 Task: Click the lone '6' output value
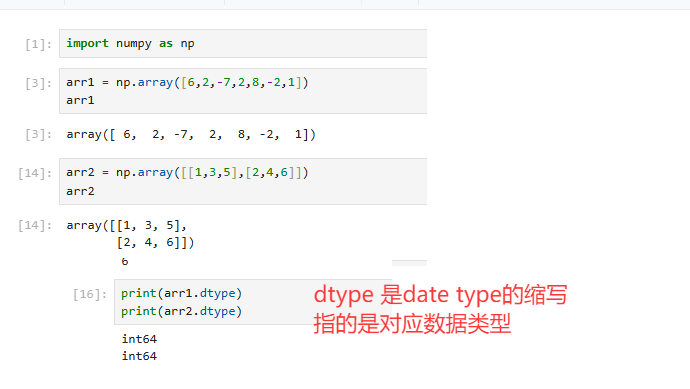pyautogui.click(x=125, y=261)
